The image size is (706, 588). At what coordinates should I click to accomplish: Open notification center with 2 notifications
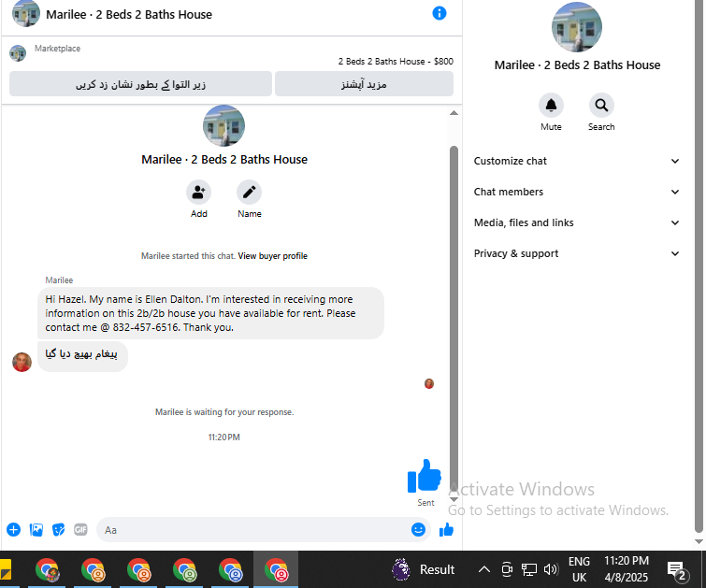click(x=676, y=570)
